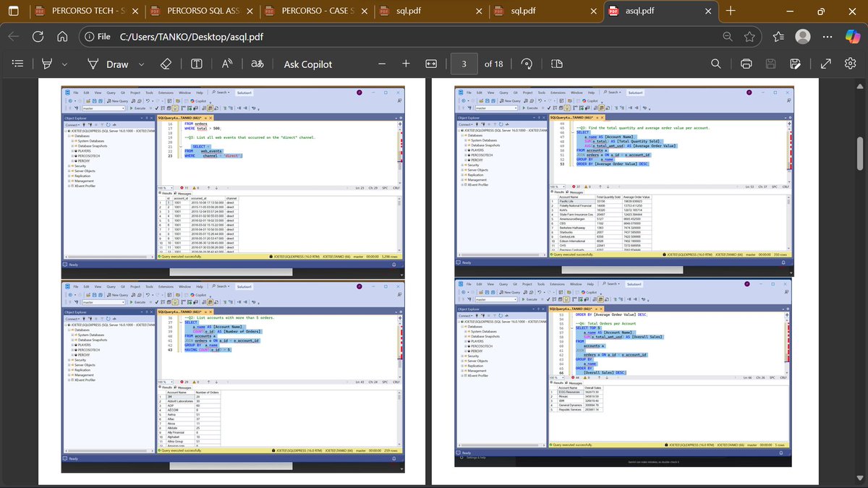Open the table of contents panel
The width and height of the screenshot is (868, 488).
pos(17,64)
